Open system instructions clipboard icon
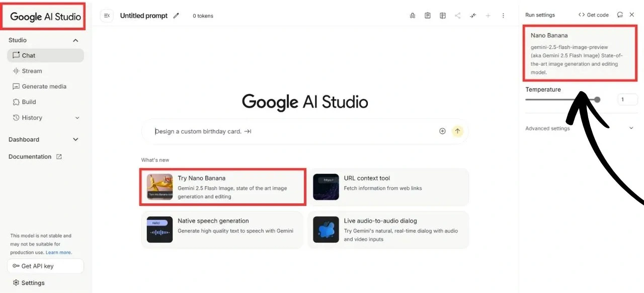 [x=428, y=16]
